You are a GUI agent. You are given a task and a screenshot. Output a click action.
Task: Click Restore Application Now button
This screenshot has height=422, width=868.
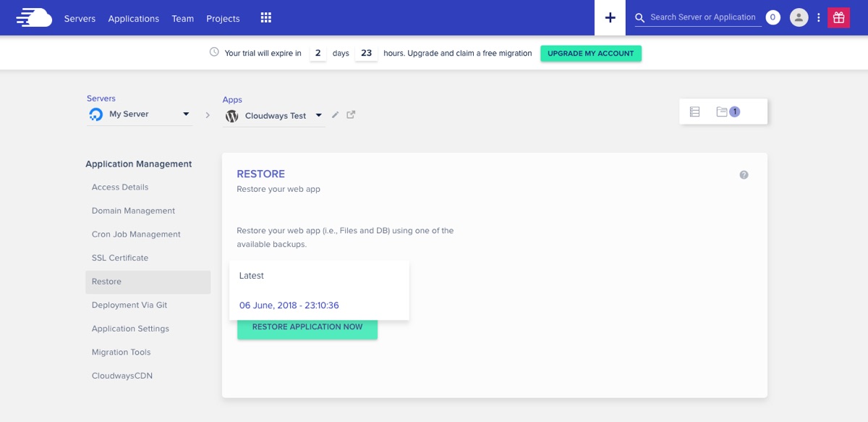[307, 328]
